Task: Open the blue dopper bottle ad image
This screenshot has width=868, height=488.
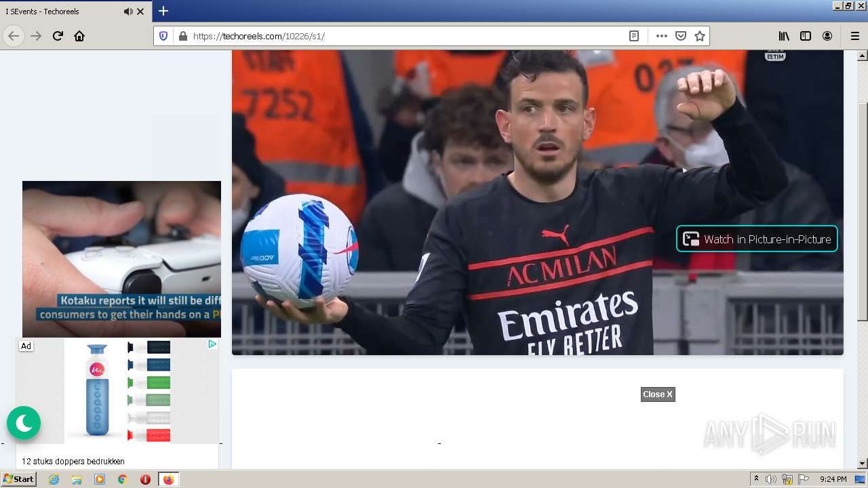Action: [97, 390]
